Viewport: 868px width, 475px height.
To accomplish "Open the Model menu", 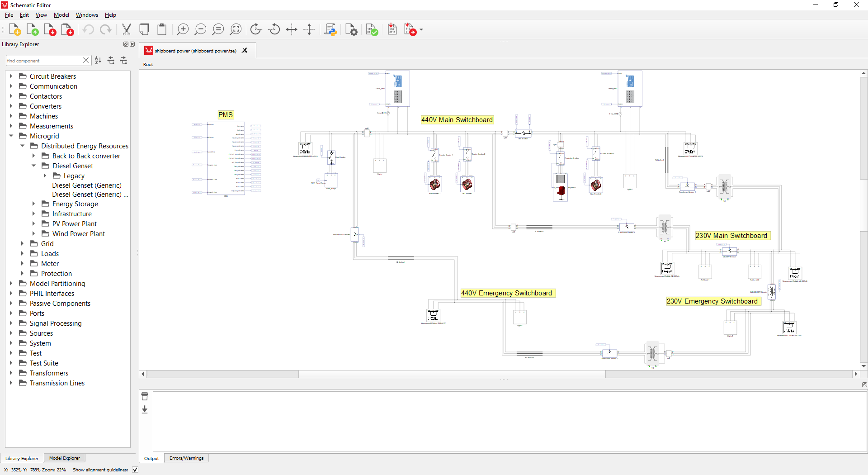I will coord(61,14).
